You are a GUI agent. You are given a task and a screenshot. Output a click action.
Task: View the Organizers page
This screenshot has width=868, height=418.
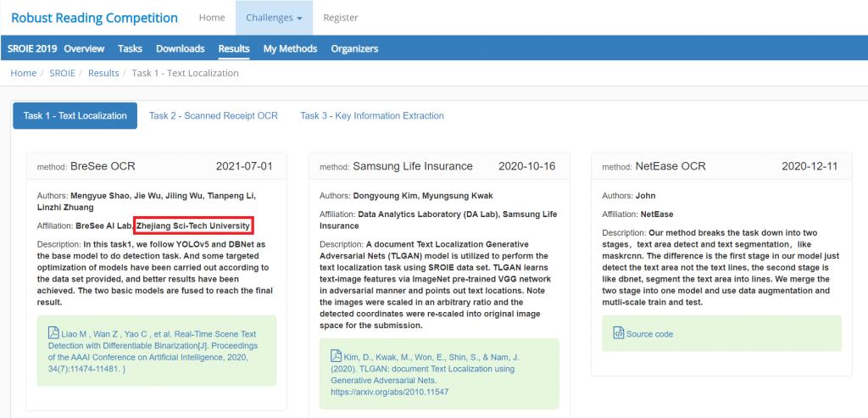354,48
